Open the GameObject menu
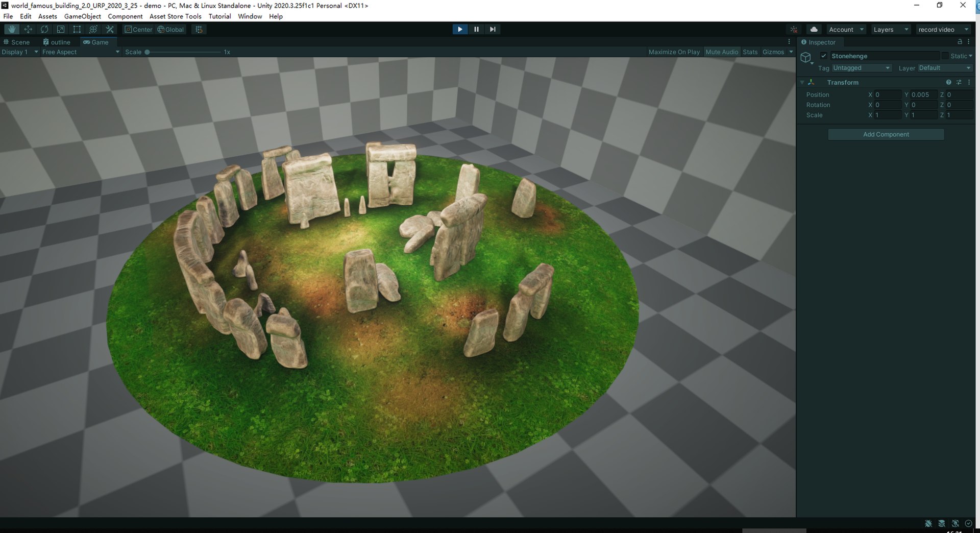 coord(82,16)
